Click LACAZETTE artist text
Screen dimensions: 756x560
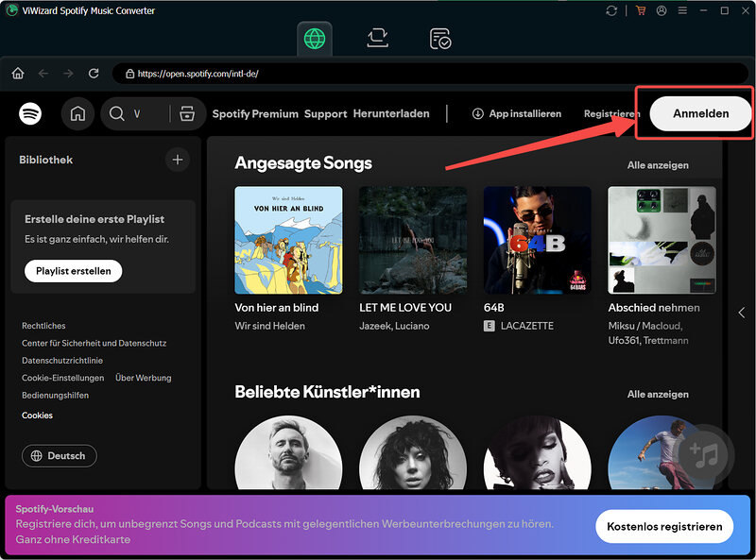[x=527, y=326]
